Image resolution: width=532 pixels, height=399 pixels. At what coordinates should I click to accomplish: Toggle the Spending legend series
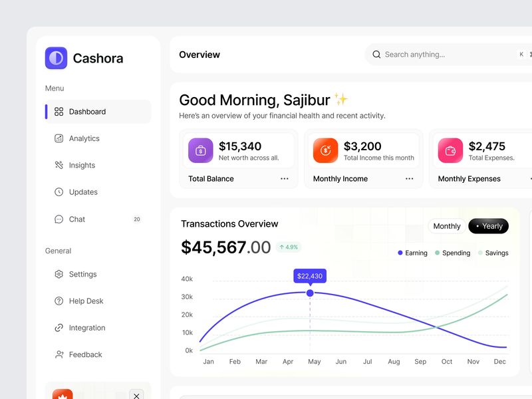coord(453,253)
